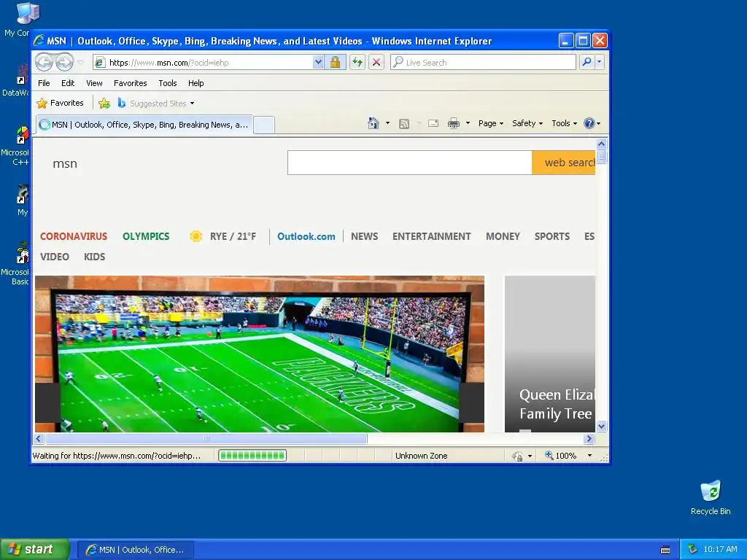The image size is (747, 560).
Task: Open the CORONAVIRUS link
Action: click(74, 236)
